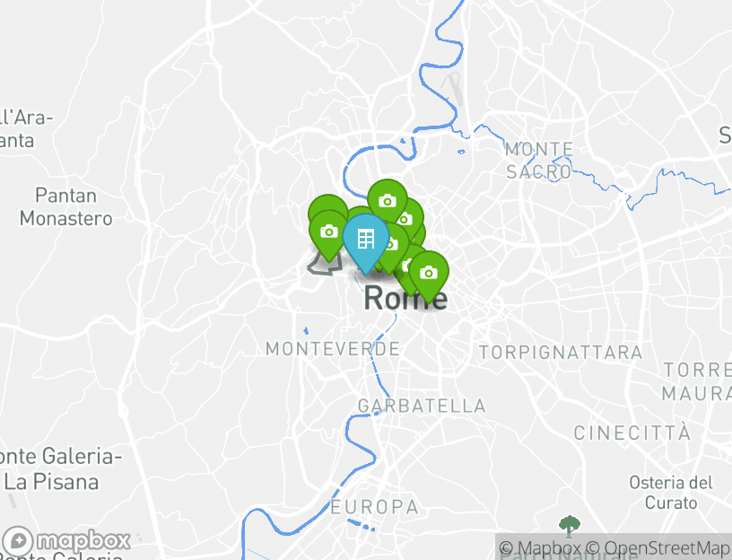Click the green park tree icon

570,527
